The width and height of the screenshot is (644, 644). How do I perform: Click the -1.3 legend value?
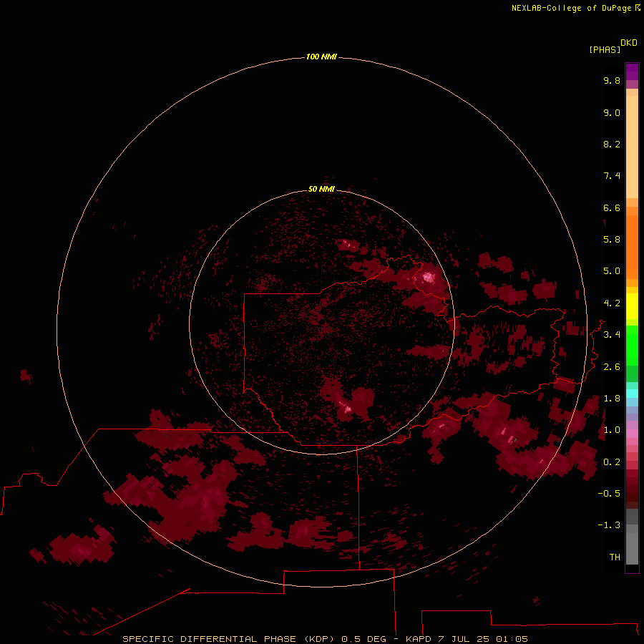pyautogui.click(x=609, y=525)
